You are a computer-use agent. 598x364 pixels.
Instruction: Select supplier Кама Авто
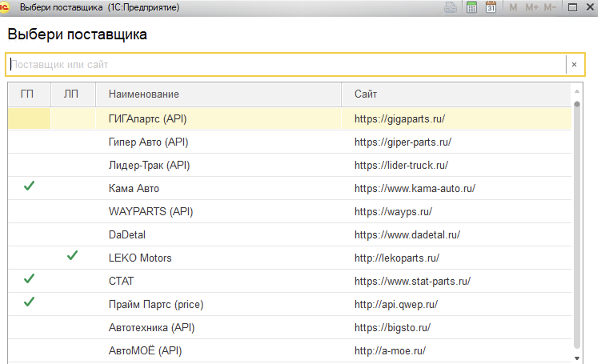point(134,188)
